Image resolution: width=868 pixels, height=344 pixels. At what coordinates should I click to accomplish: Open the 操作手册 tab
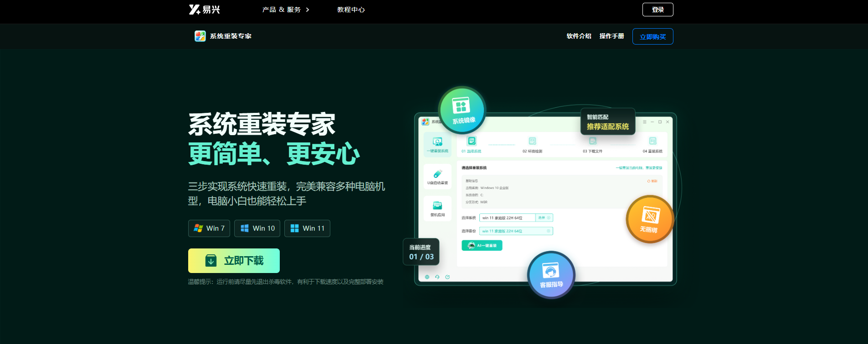[611, 36]
